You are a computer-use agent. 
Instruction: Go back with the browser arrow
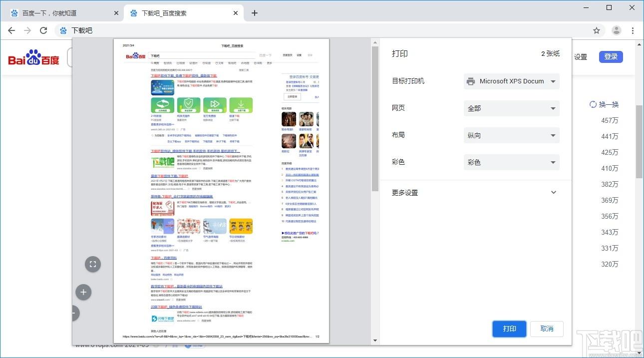(x=11, y=30)
